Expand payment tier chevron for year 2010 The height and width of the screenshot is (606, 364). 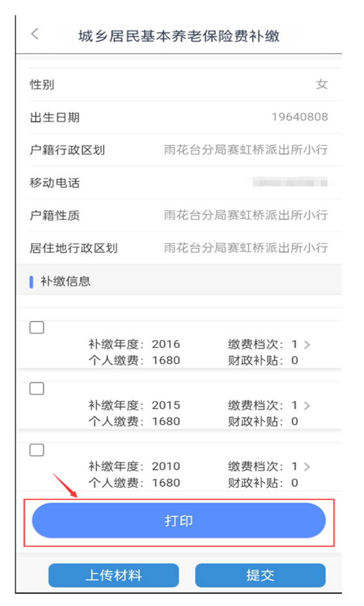click(x=307, y=466)
